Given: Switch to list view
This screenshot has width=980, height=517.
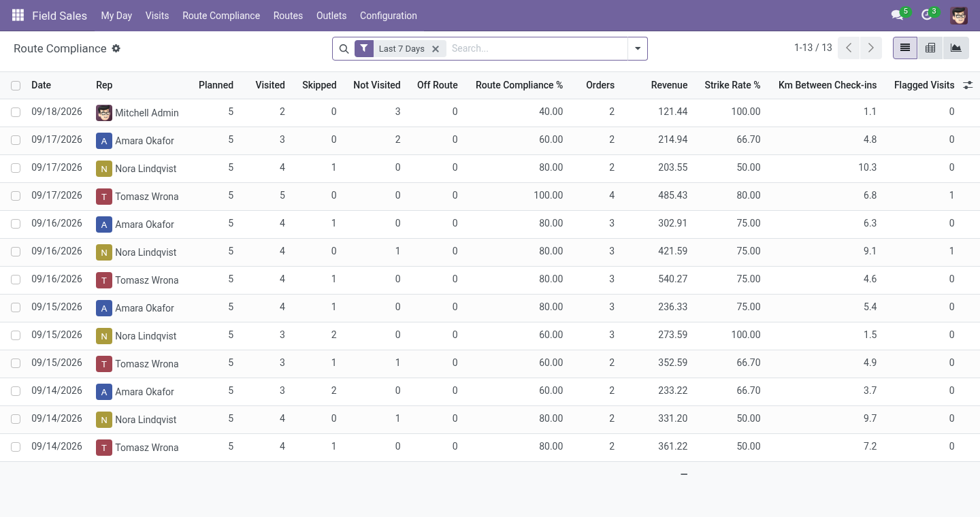Looking at the screenshot, I should pyautogui.click(x=905, y=48).
